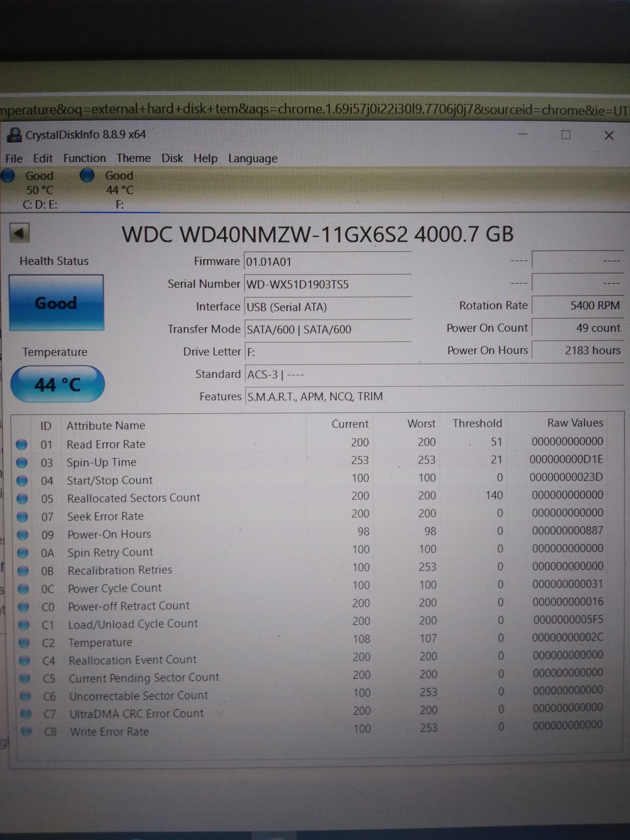Open the Theme menu
The image size is (630, 840).
click(x=133, y=158)
